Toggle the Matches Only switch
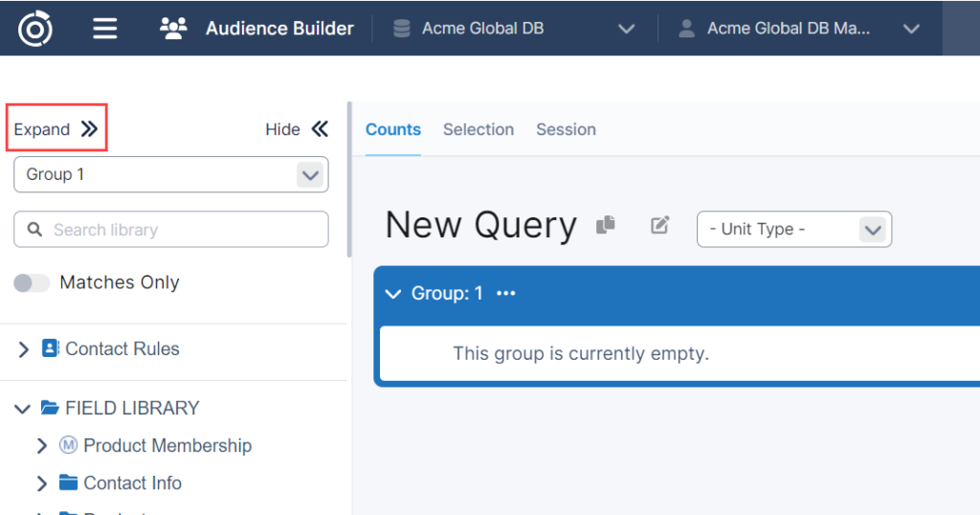The height and width of the screenshot is (515, 980). [32, 282]
